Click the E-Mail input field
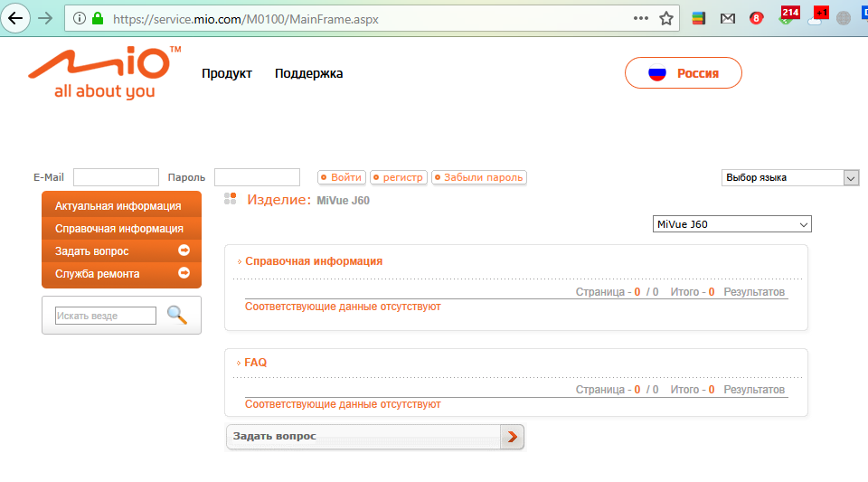Image resolution: width=868 pixels, height=482 pixels. tap(116, 177)
